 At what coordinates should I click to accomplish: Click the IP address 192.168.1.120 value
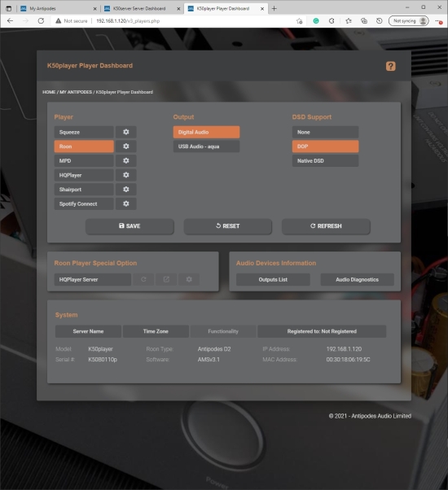click(344, 349)
